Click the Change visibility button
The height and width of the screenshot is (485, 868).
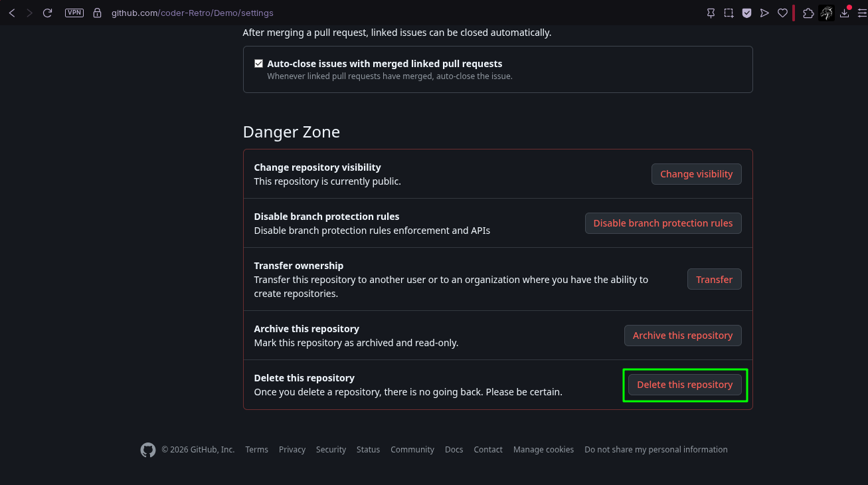point(696,174)
